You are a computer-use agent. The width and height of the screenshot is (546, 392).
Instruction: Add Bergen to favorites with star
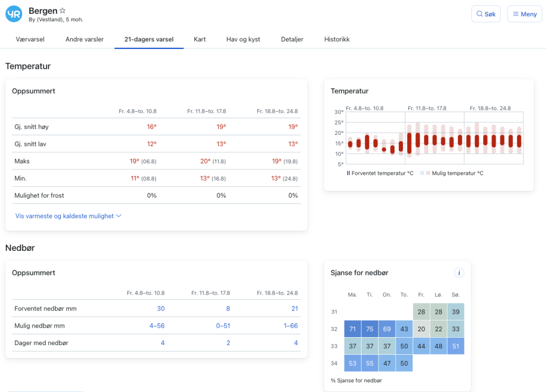tap(62, 11)
